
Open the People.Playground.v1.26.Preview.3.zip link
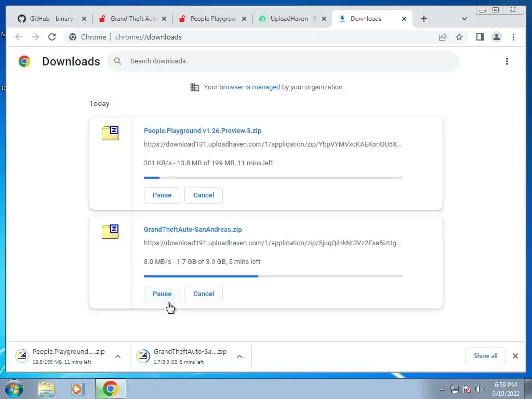click(x=203, y=130)
